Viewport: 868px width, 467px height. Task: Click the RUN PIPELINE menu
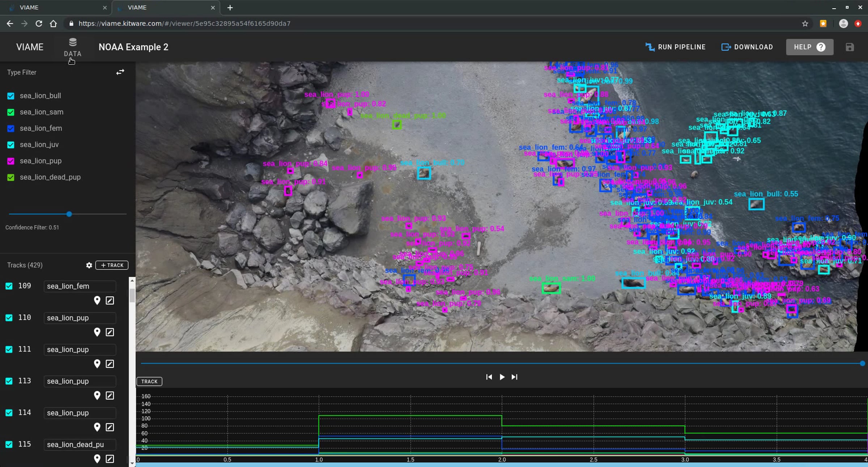coord(675,47)
